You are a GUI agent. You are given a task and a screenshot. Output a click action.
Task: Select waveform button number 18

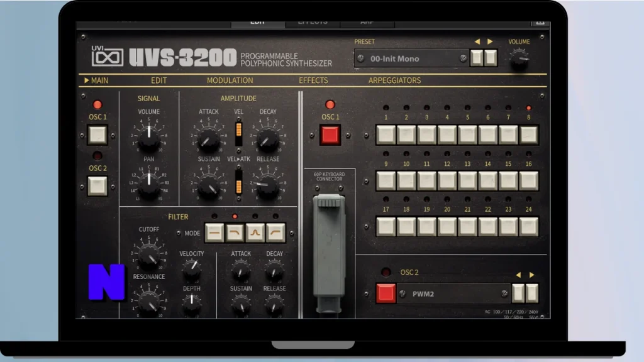[x=406, y=226]
